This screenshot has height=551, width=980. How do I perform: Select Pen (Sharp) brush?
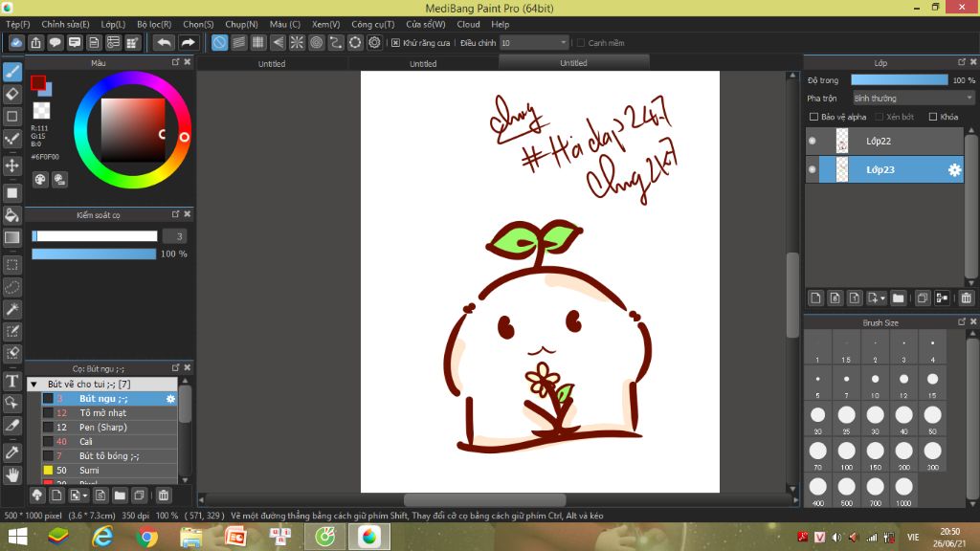(109, 428)
